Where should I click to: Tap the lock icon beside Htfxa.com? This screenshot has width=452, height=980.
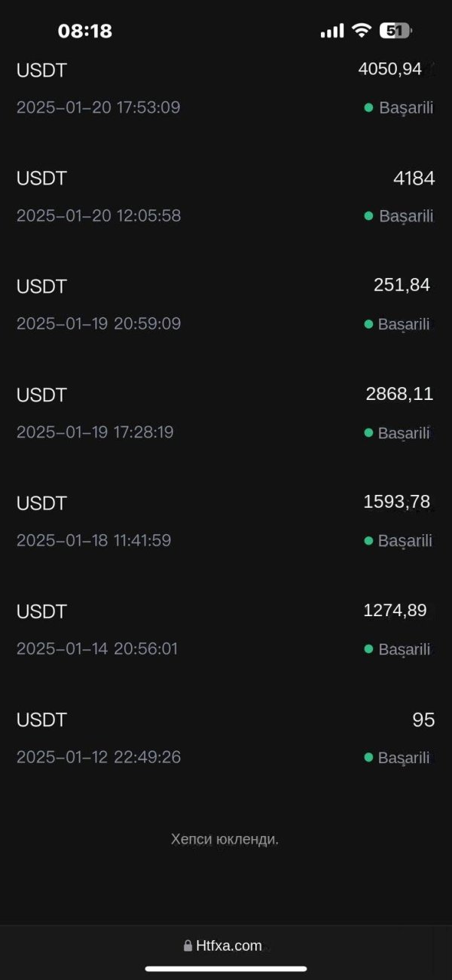click(x=188, y=945)
